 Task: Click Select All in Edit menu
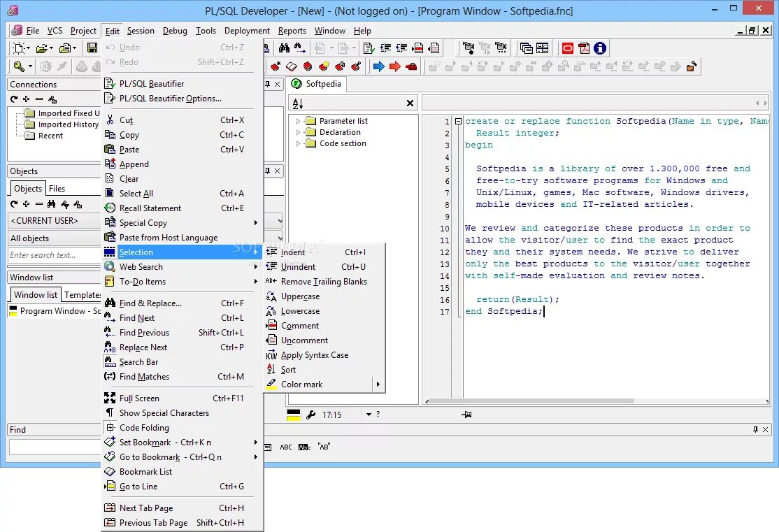182,193
